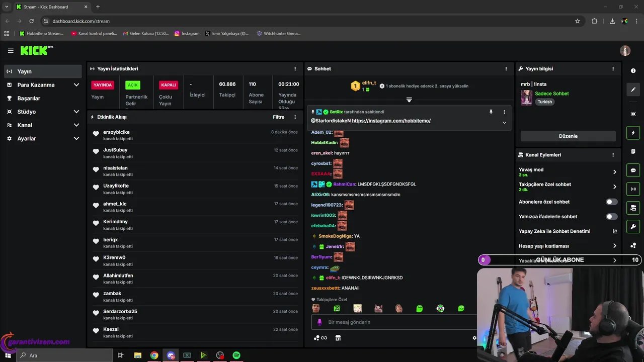Image resolution: width=644 pixels, height=362 pixels.
Task: Click the purple microphone icon in message box
Action: tap(320, 322)
